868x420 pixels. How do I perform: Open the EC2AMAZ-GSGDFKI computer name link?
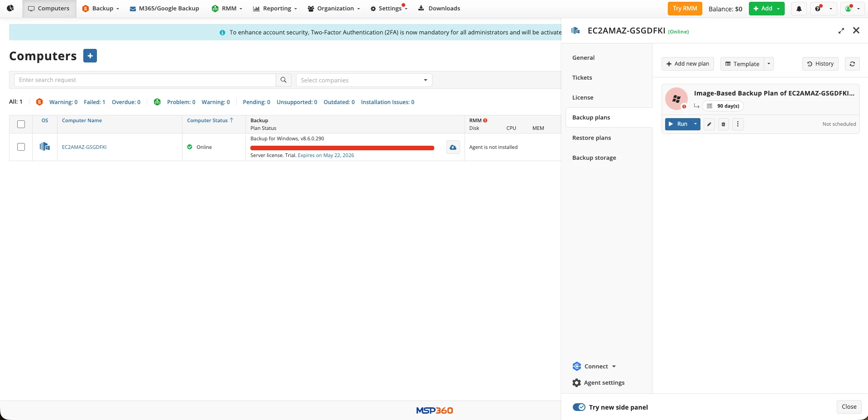(84, 147)
